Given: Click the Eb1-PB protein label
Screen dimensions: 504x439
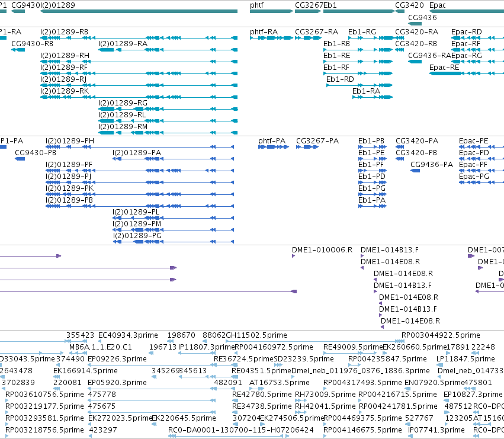Looking at the screenshot, I should (371, 141).
